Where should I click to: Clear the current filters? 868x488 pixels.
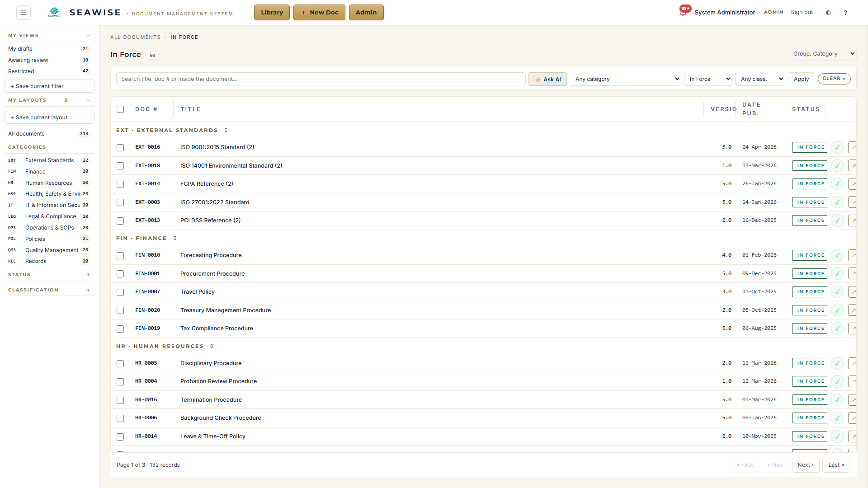[834, 79]
